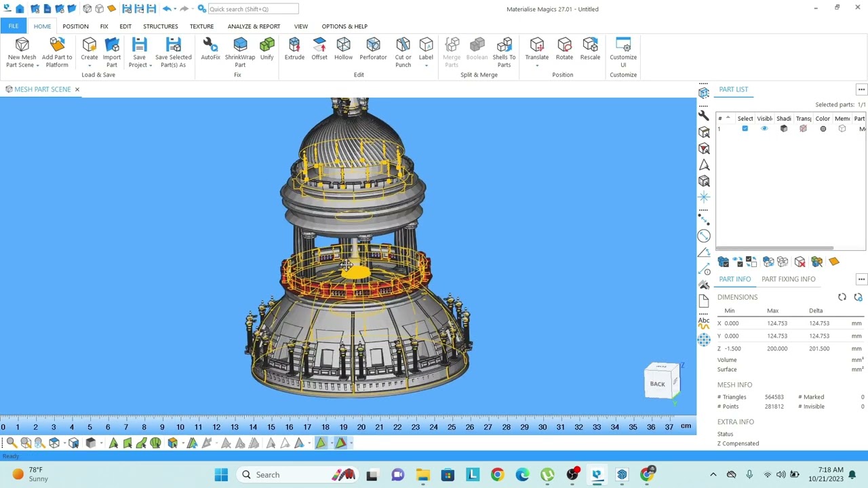This screenshot has height=488, width=868.
Task: Click the circle diameter measurement tool
Action: click(704, 236)
